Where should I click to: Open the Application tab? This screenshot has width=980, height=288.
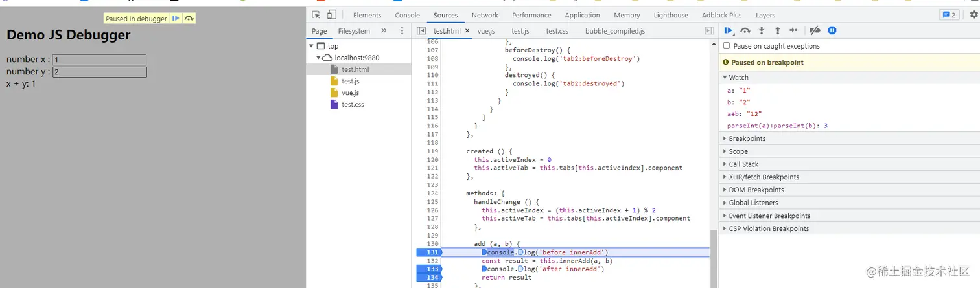click(582, 15)
